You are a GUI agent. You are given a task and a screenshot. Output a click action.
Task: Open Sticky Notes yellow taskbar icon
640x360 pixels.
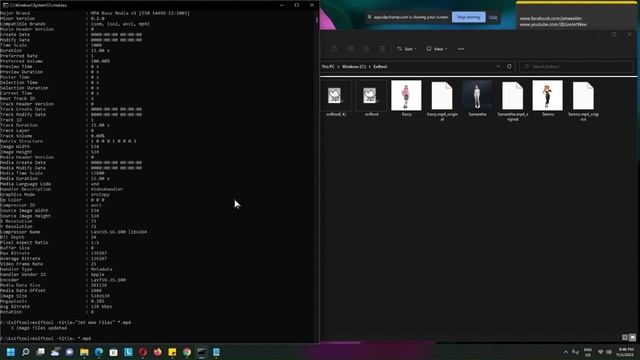tap(172, 352)
